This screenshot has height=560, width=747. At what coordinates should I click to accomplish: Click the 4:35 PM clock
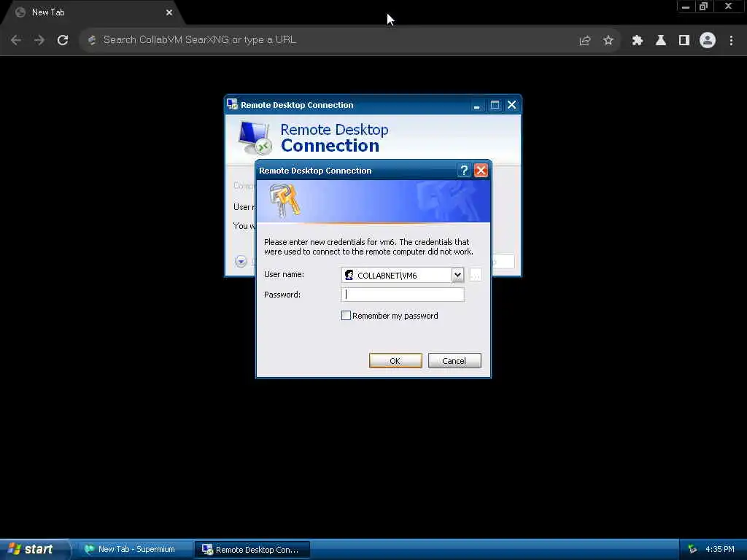click(x=720, y=550)
